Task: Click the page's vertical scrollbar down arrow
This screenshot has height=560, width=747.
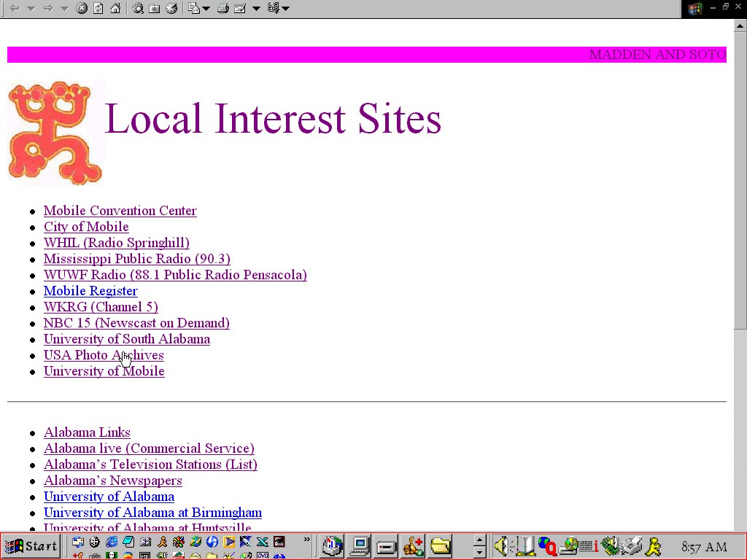Action: point(740,525)
